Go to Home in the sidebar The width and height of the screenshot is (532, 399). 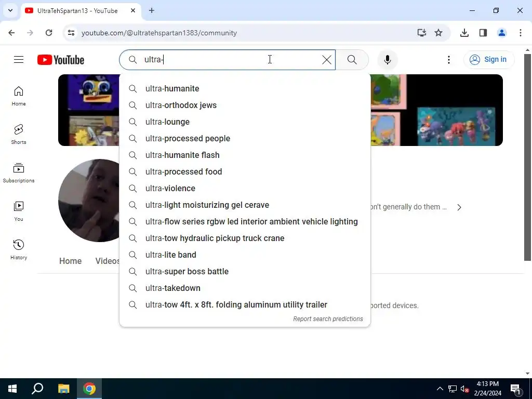[x=19, y=96]
